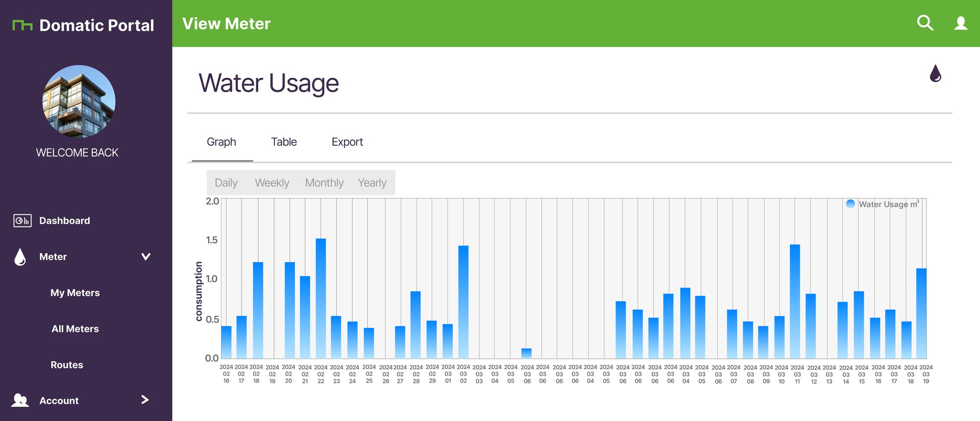Click the bar for 2024 03 02
The image size is (980, 421).
pyautogui.click(x=464, y=302)
